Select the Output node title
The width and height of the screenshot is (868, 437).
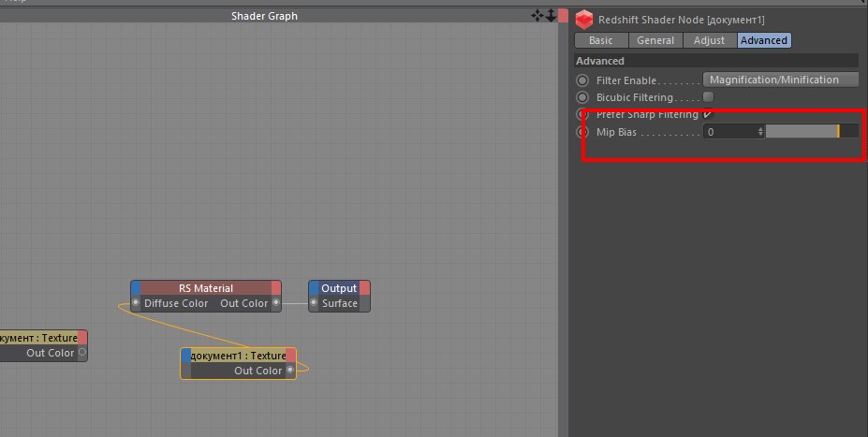pos(339,288)
